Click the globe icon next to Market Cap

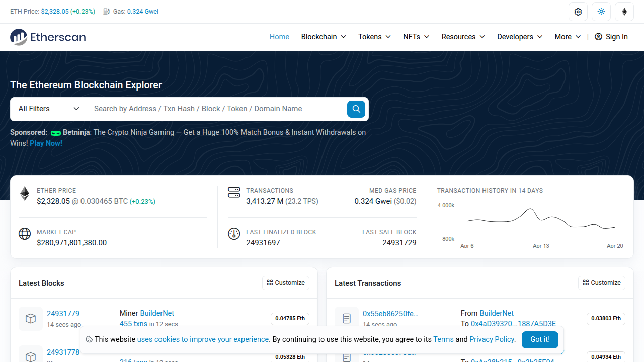click(24, 234)
